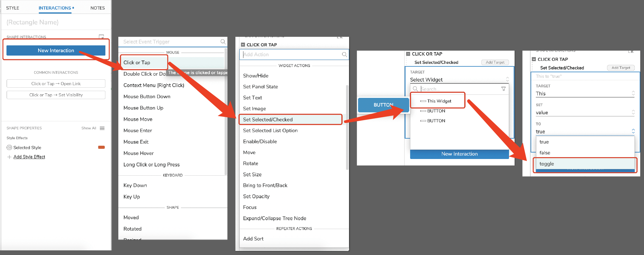The height and width of the screenshot is (255, 644).
Task: Click the Selected Style effect icon
Action: point(9,148)
